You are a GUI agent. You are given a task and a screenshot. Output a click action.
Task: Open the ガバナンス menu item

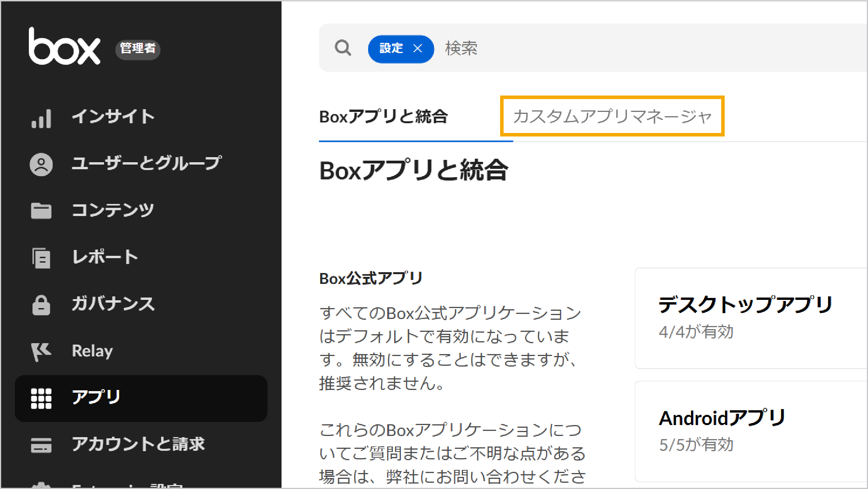(113, 304)
